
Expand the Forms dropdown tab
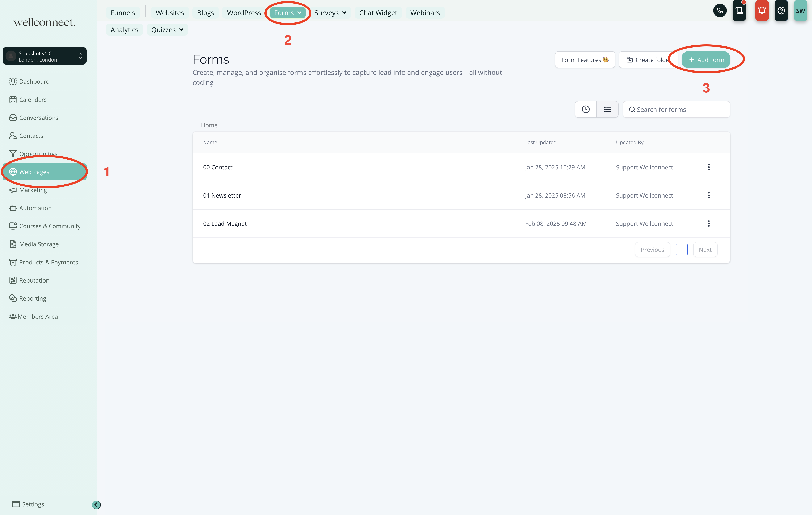[x=288, y=13]
